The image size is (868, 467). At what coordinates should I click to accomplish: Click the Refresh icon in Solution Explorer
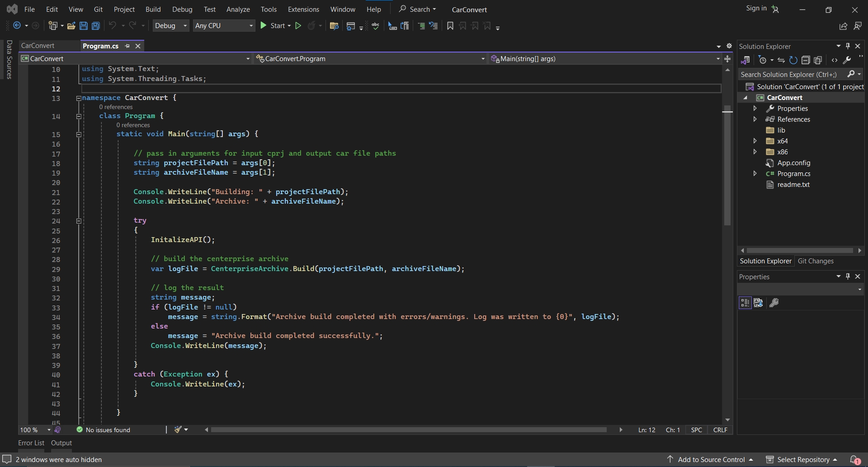point(793,60)
